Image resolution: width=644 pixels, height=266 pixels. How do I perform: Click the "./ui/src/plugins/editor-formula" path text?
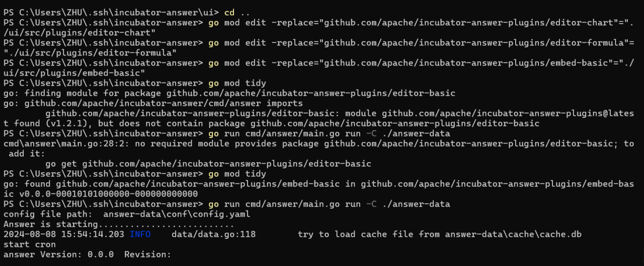90,53
